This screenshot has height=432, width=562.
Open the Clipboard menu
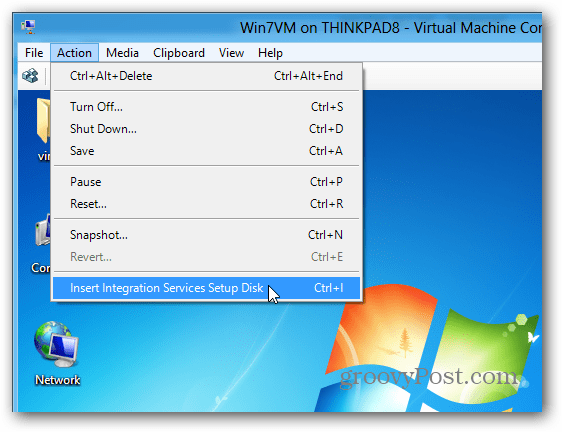coord(179,53)
